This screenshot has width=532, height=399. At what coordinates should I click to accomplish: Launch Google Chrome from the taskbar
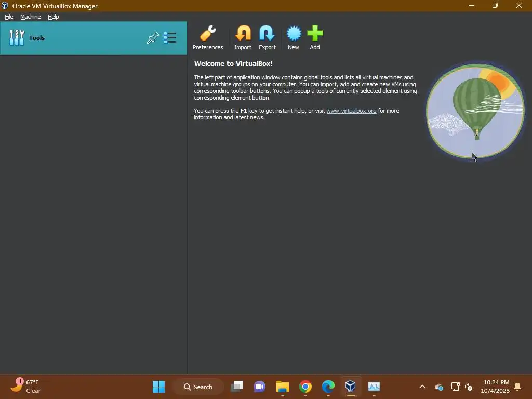pos(305,387)
